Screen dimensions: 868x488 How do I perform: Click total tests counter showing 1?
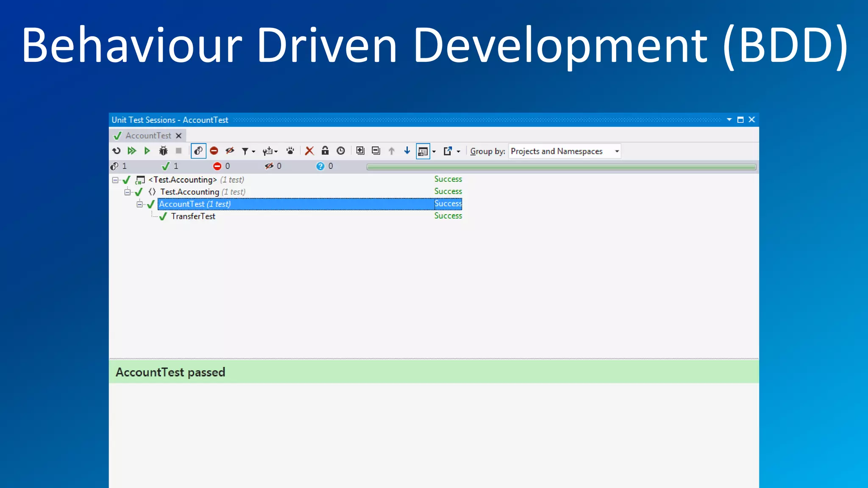pos(119,166)
